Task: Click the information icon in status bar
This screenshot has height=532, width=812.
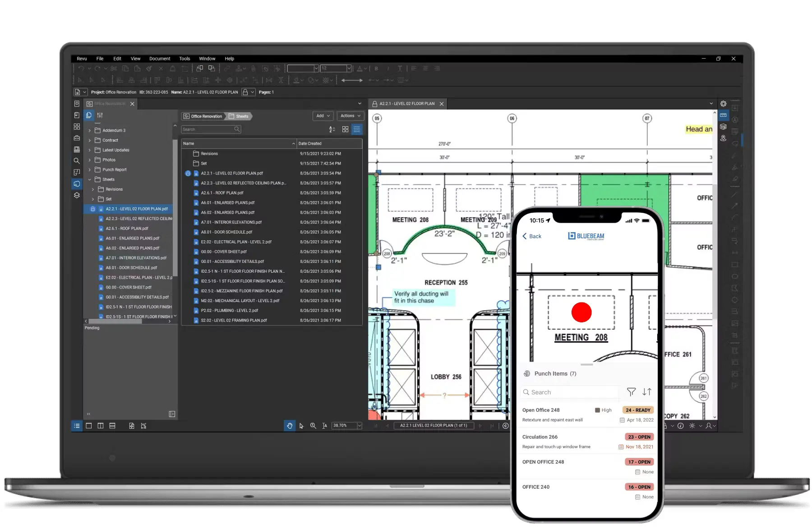Action: point(681,426)
